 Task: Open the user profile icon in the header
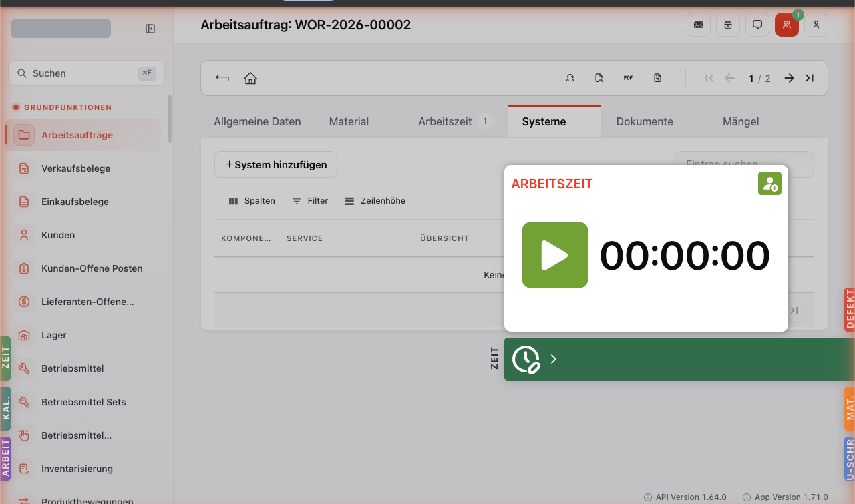[x=816, y=25]
